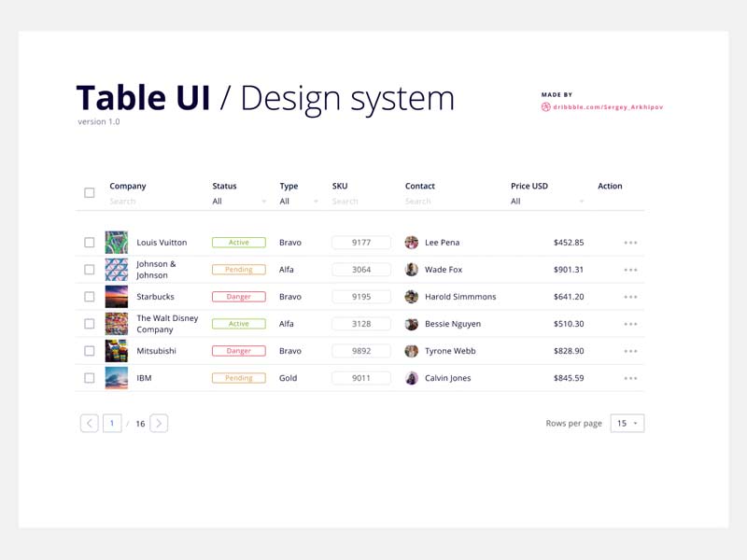Click Starbucks sunset thumbnail

click(116, 297)
